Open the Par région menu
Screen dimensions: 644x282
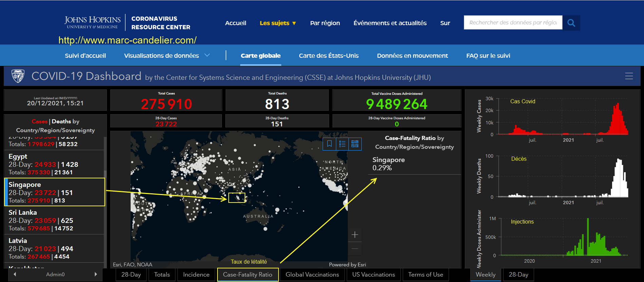325,23
